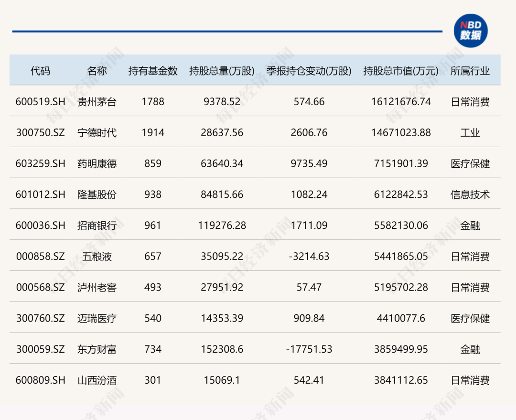Click change value -3214.63

309,257
